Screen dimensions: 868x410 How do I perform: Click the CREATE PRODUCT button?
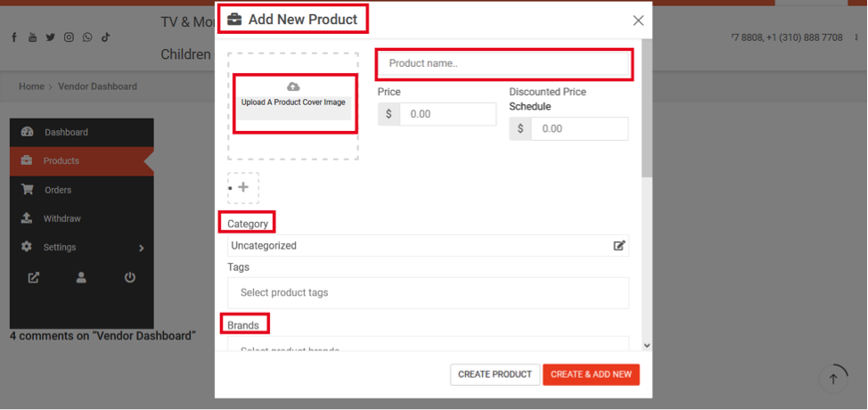495,374
